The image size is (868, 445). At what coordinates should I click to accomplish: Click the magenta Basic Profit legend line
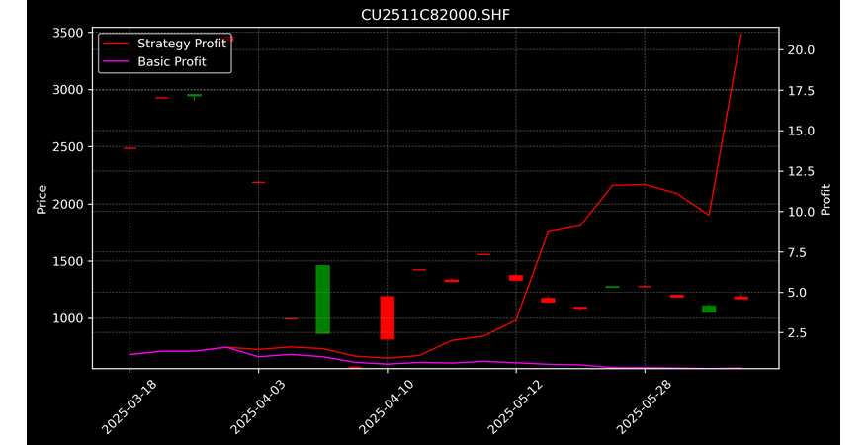coord(116,61)
